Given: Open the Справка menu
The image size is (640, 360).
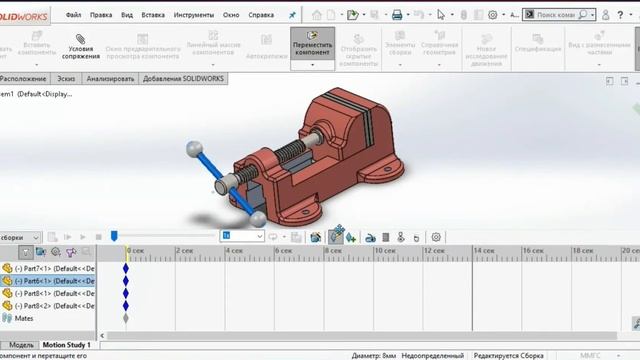Looking at the screenshot, I should click(261, 15).
